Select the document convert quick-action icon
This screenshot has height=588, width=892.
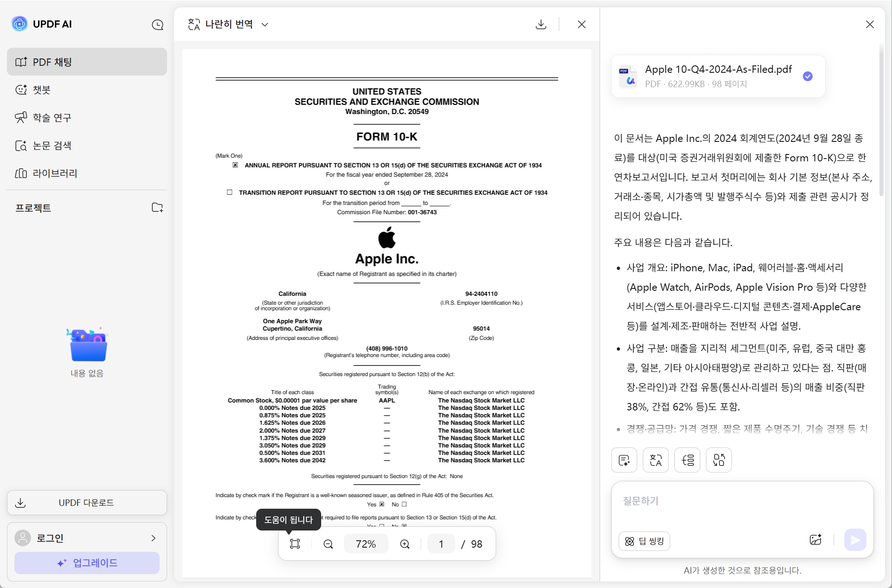coord(718,460)
